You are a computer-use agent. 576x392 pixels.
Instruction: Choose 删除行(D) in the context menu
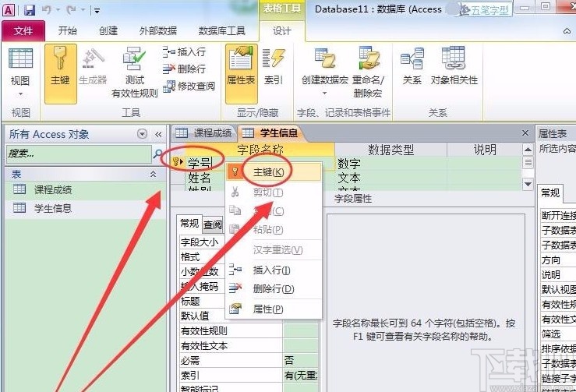tap(274, 289)
